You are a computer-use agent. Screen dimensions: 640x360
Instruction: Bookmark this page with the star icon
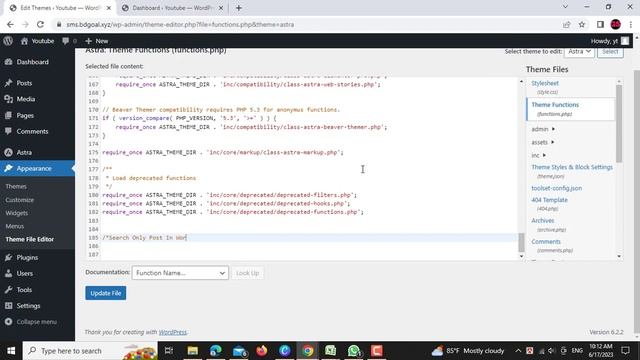[x=582, y=24]
